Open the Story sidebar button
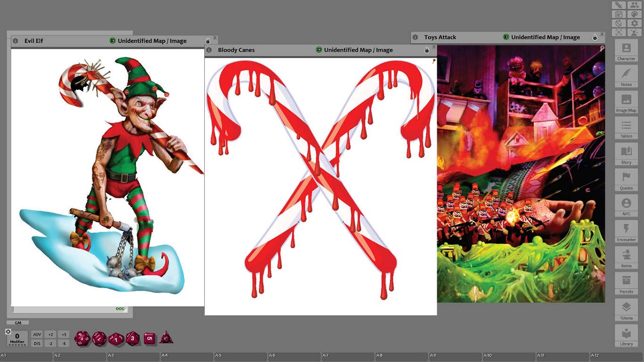The height and width of the screenshot is (362, 644). pos(626,154)
